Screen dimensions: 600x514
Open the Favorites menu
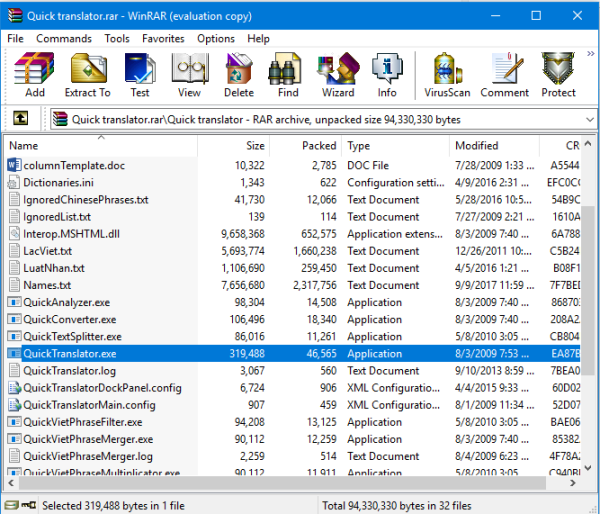coord(163,39)
